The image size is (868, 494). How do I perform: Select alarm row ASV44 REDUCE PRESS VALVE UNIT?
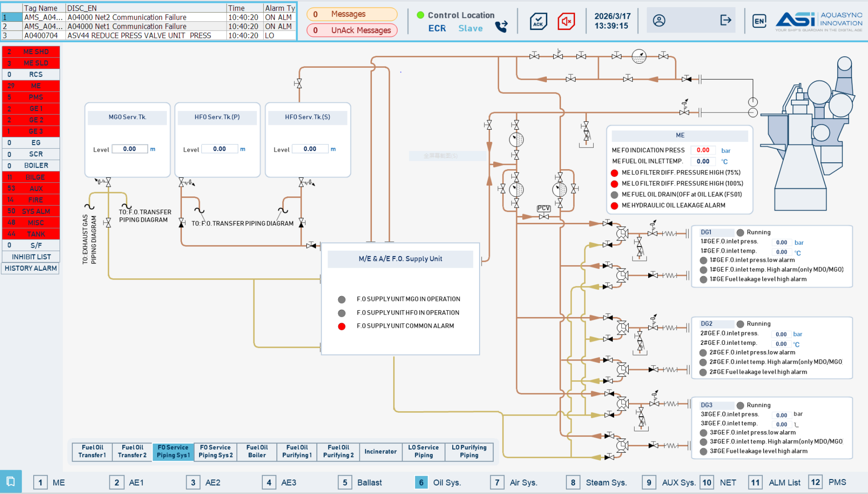tap(148, 35)
